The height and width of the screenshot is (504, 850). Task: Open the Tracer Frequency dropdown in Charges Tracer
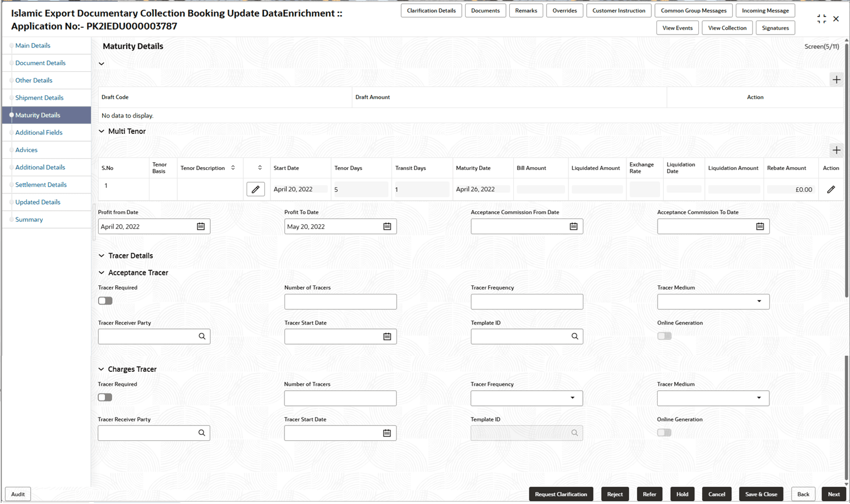[572, 398]
